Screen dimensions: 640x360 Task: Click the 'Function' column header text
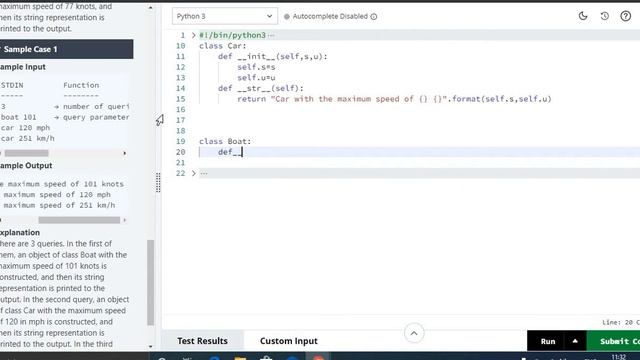click(x=81, y=85)
